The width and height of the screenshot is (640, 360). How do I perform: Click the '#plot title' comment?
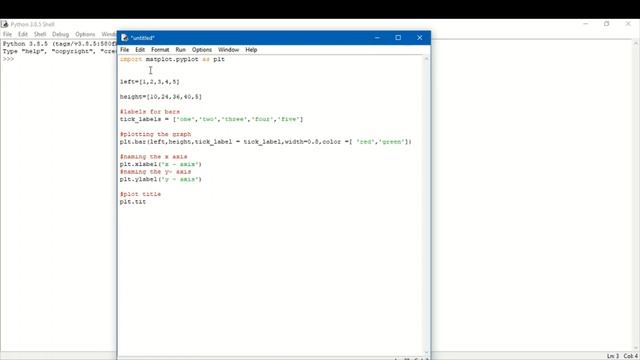tap(140, 194)
